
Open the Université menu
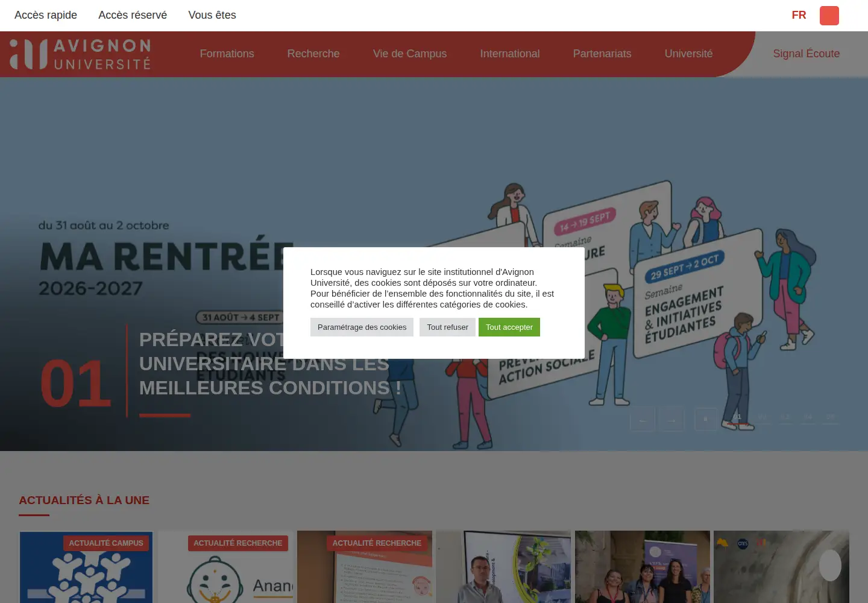click(688, 54)
